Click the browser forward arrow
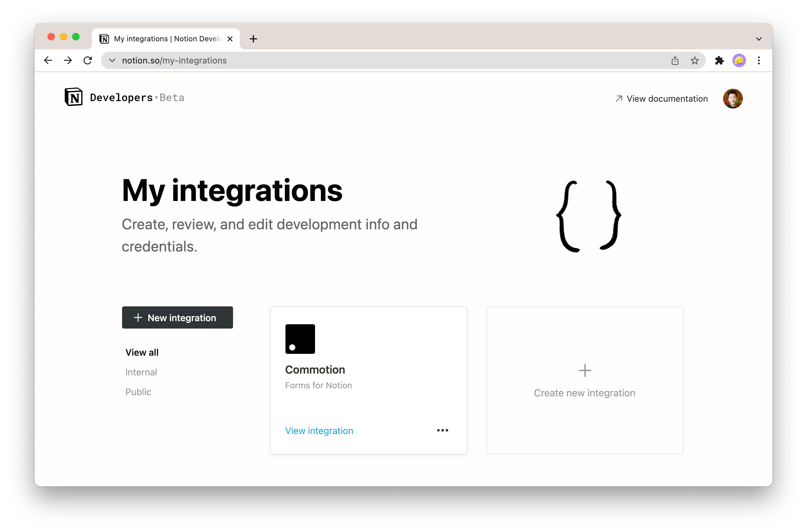The width and height of the screenshot is (807, 532). tap(68, 60)
